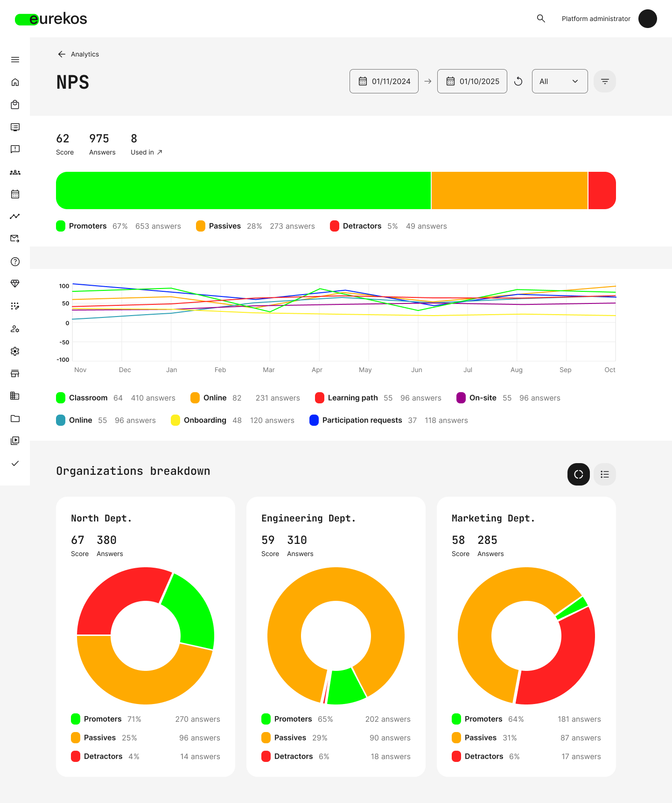Viewport: 672px width, 803px height.
Task: Open the video library play icon
Action: click(15, 441)
